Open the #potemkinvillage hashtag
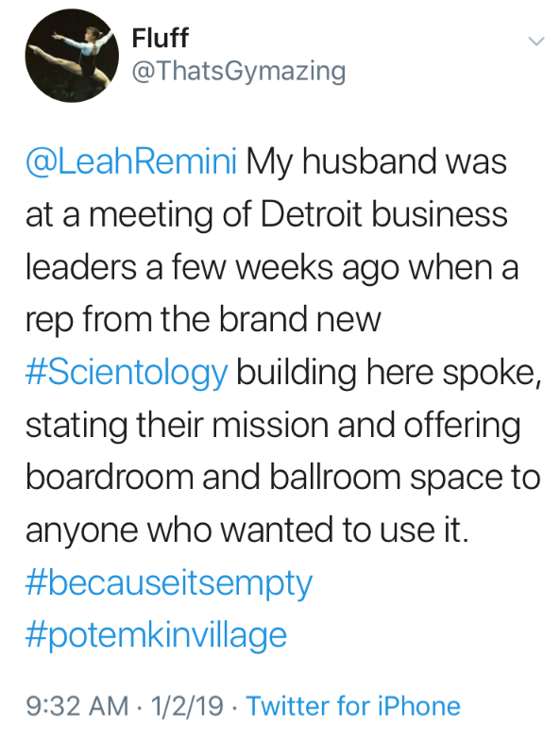This screenshot has height=741, width=560. click(156, 636)
